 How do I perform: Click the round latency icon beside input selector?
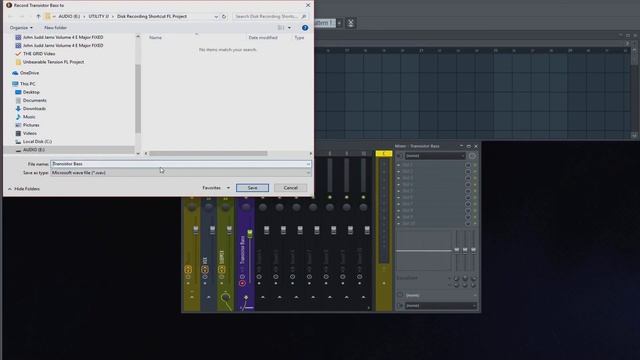pos(472,156)
